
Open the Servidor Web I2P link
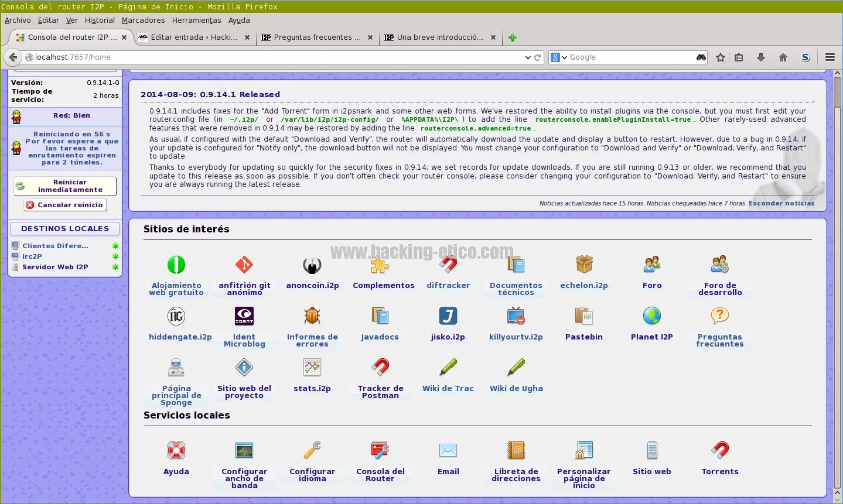click(55, 267)
